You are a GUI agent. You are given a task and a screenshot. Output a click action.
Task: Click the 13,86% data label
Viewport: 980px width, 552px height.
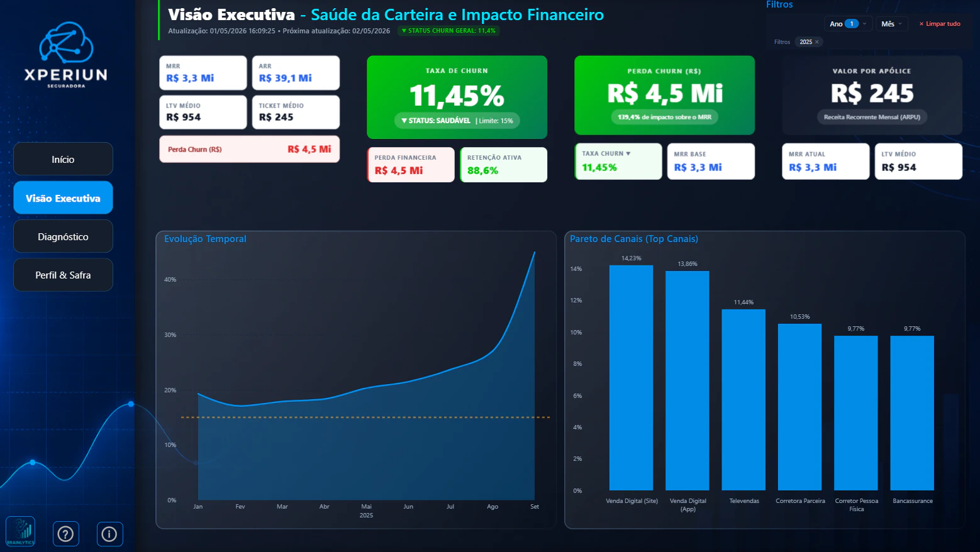click(688, 264)
